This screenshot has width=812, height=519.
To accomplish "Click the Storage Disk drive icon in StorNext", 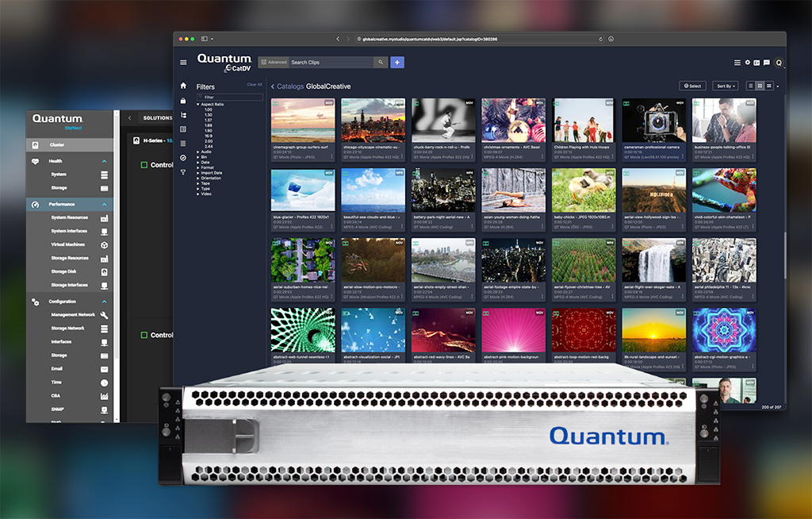I will click(x=104, y=271).
